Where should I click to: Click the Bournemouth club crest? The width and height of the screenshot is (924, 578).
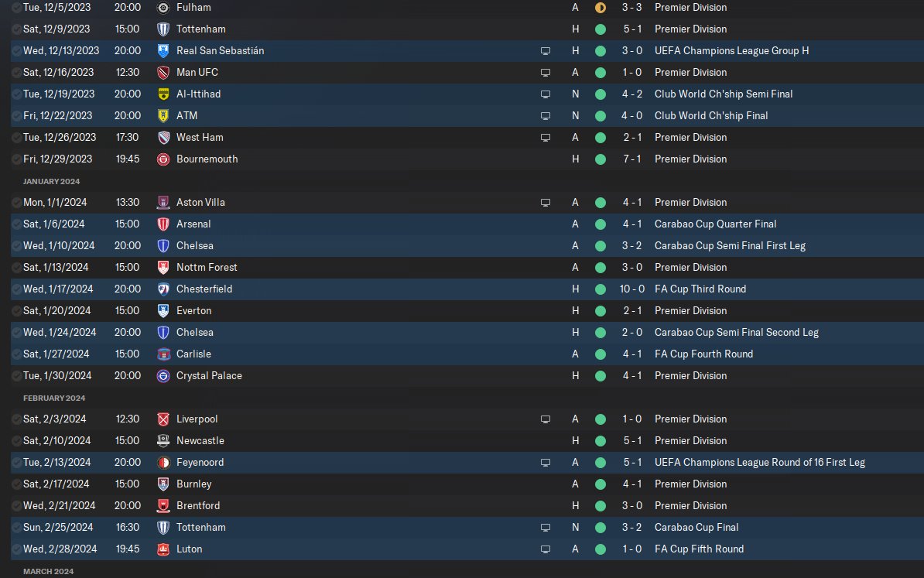pyautogui.click(x=163, y=159)
